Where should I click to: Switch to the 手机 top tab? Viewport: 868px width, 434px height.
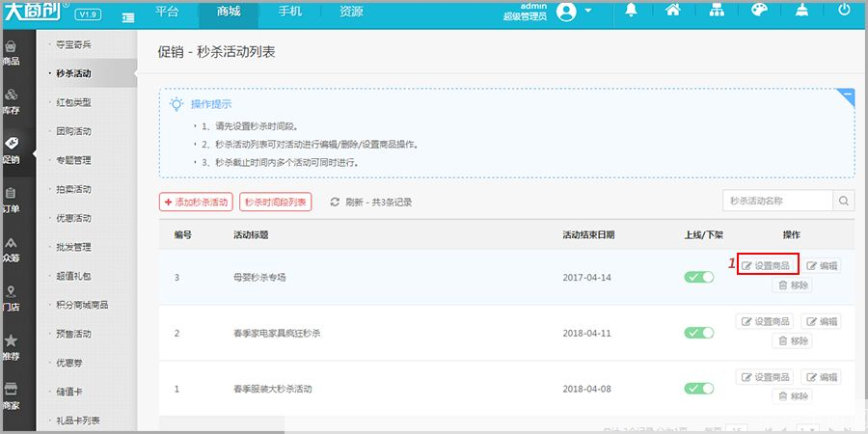point(290,12)
